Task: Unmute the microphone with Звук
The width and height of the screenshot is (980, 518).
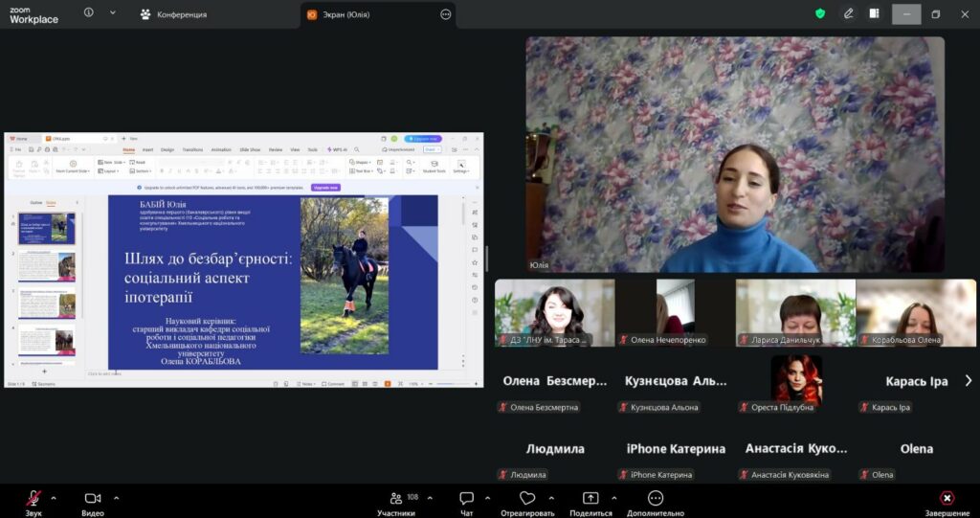Action: pos(33,504)
